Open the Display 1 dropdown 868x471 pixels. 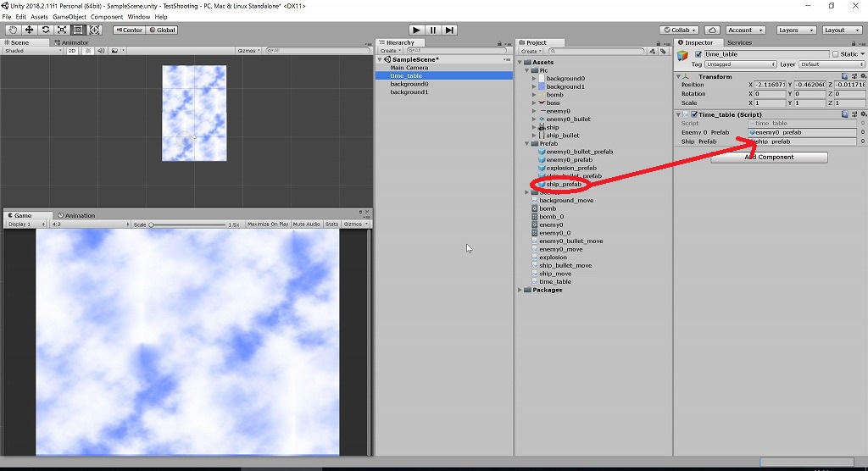[x=26, y=224]
